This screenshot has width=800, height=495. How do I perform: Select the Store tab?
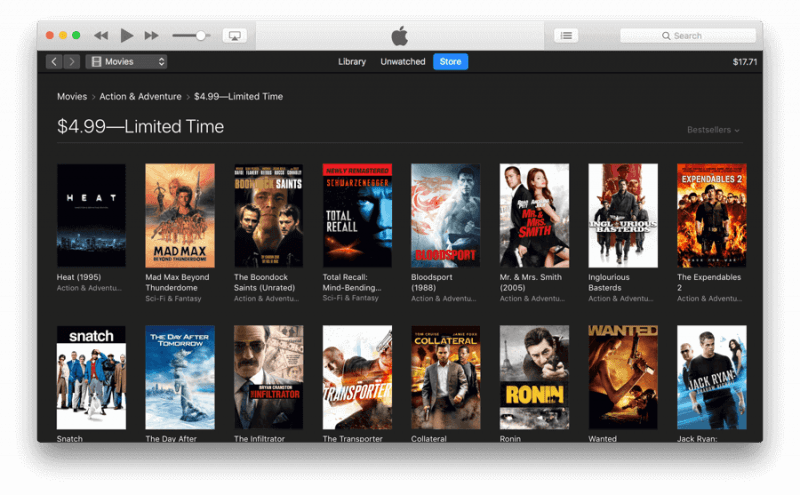point(451,62)
